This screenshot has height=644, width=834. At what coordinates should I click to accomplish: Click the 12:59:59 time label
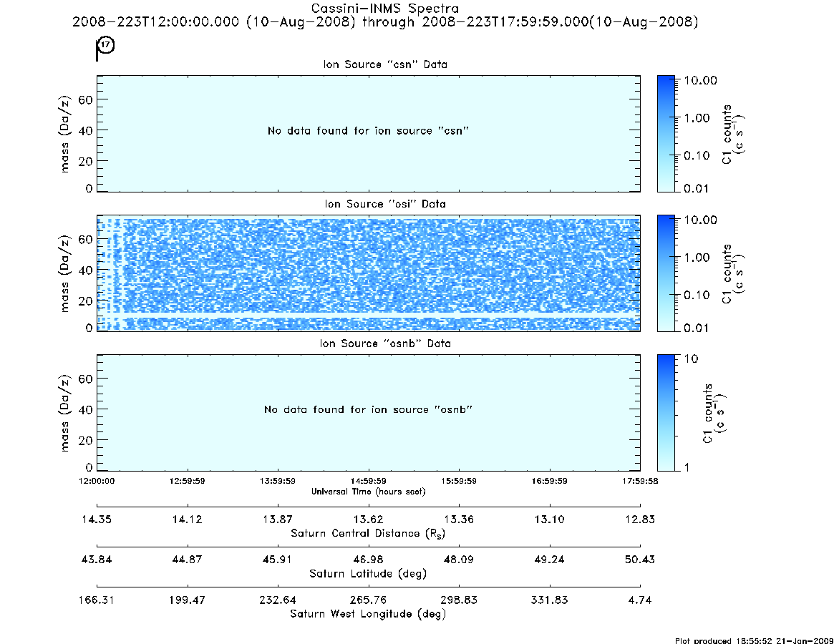coord(188,481)
